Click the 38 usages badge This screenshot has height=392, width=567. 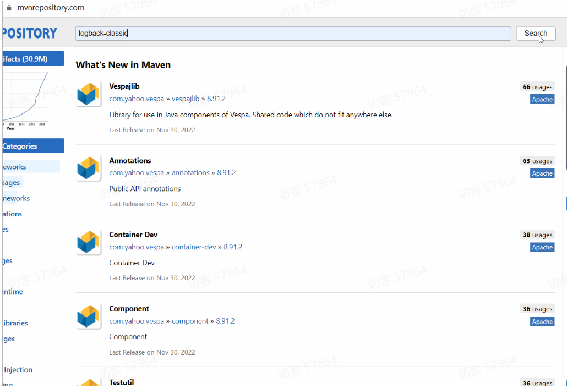[537, 235]
